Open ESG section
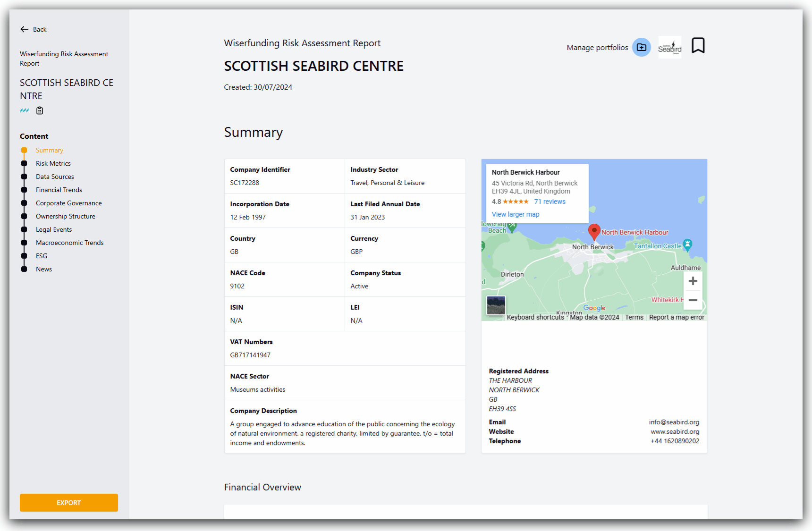 tap(42, 256)
